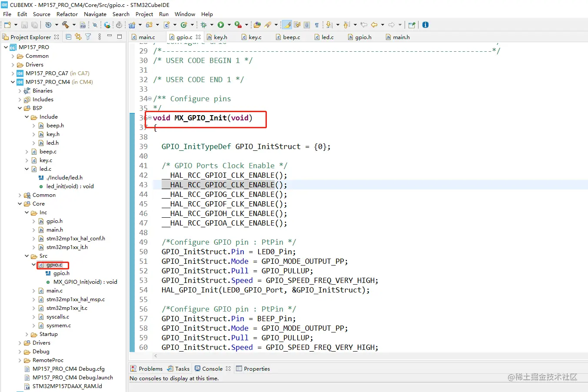
Task: Click the Debug bug icon
Action: [204, 25]
